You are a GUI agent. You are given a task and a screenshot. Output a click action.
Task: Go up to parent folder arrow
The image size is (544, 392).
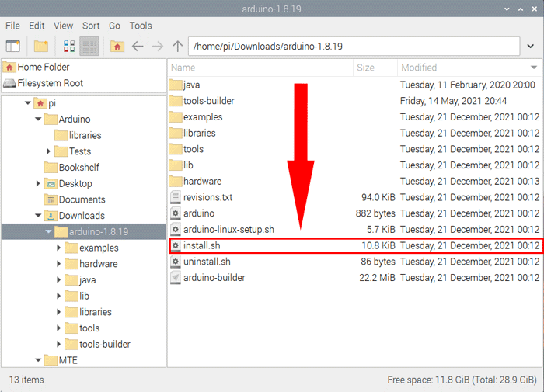click(x=178, y=46)
